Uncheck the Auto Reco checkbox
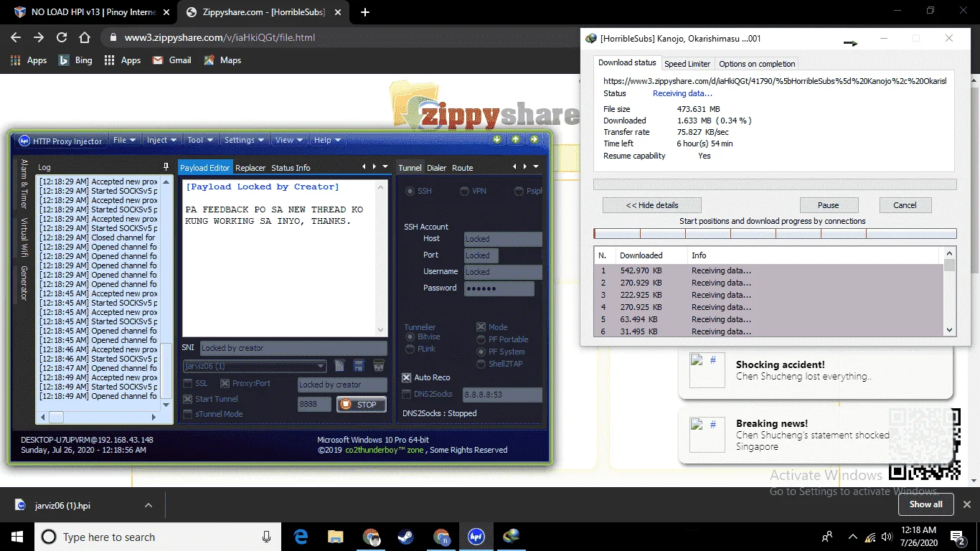The width and height of the screenshot is (980, 551). [407, 377]
